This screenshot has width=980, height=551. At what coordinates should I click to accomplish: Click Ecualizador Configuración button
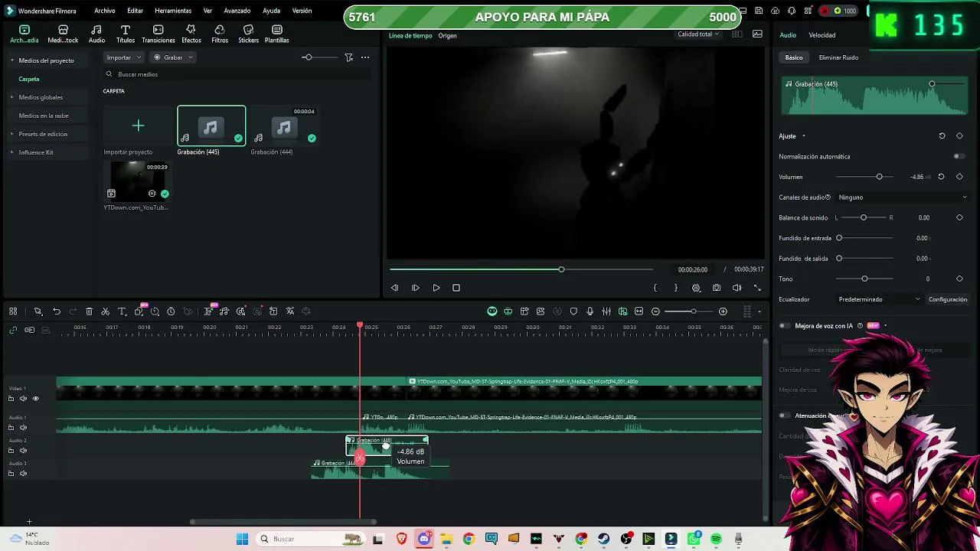[948, 299]
